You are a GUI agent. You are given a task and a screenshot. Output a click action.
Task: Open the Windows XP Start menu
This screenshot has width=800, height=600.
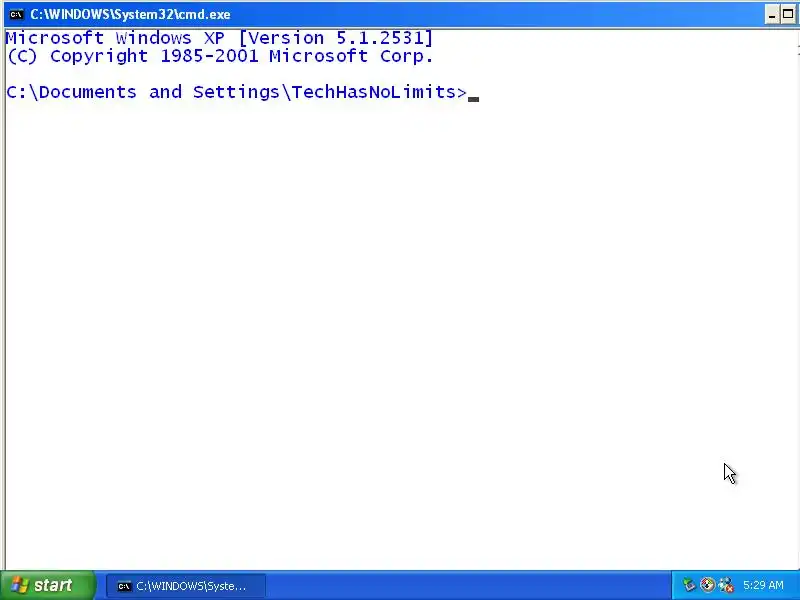click(47, 585)
